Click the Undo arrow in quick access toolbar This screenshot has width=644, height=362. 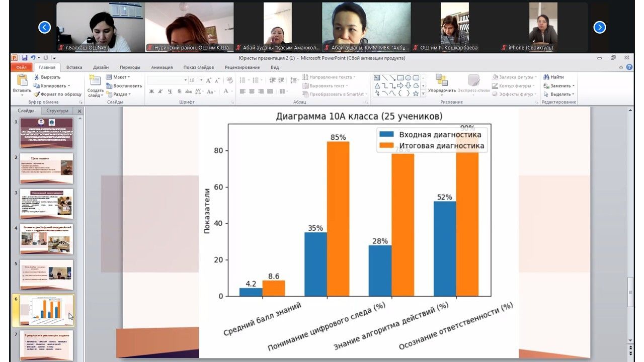click(33, 58)
